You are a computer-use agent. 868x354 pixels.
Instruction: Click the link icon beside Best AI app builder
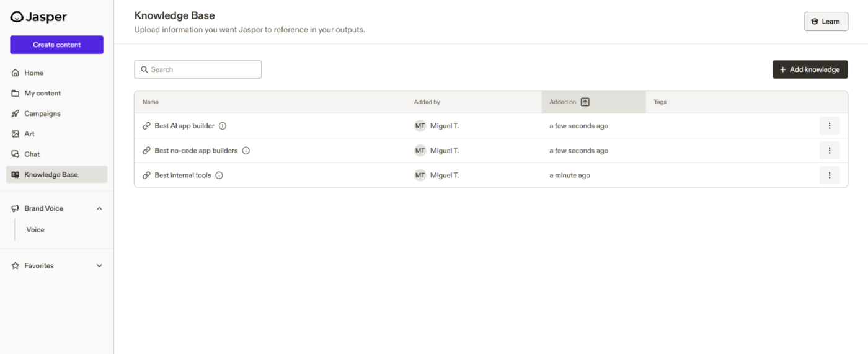147,126
